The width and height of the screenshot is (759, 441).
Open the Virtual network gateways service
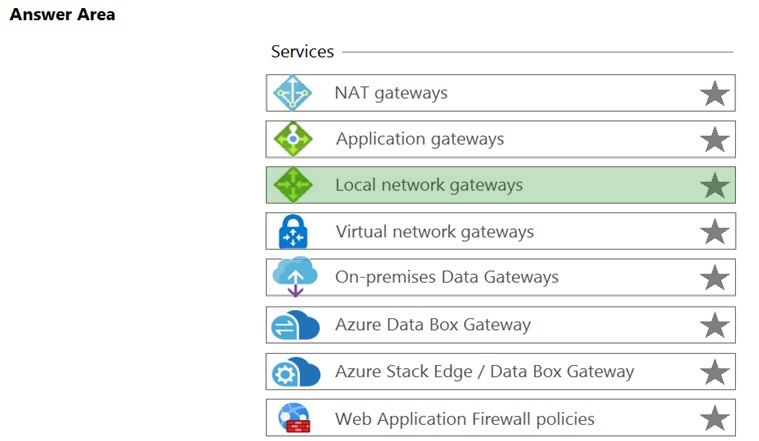click(434, 232)
